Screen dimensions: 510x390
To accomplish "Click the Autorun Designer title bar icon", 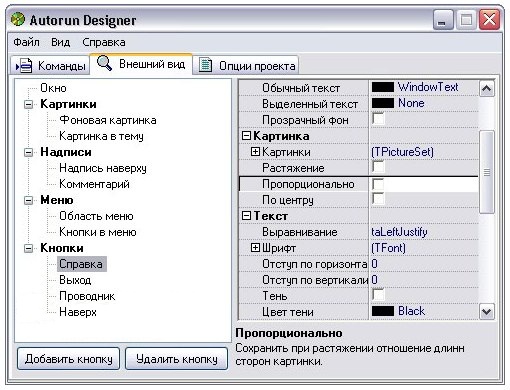I will pos(18,19).
